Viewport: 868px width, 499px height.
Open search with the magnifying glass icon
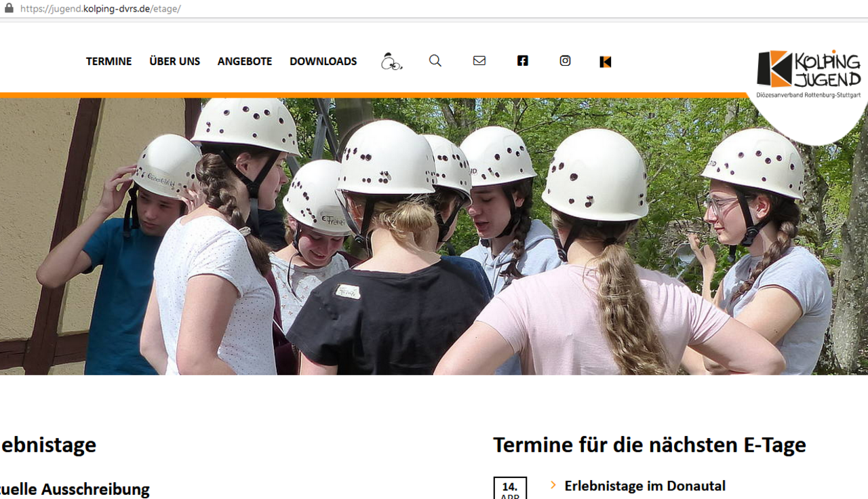[435, 61]
